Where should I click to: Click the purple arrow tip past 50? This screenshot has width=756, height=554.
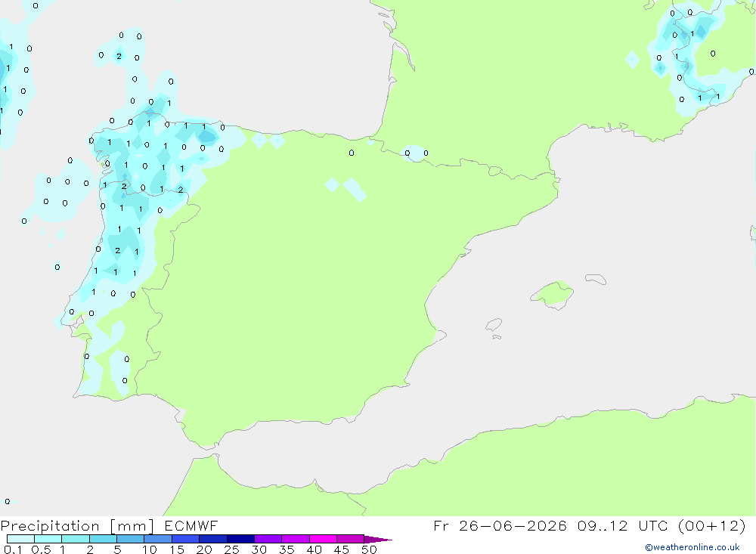pyautogui.click(x=378, y=540)
